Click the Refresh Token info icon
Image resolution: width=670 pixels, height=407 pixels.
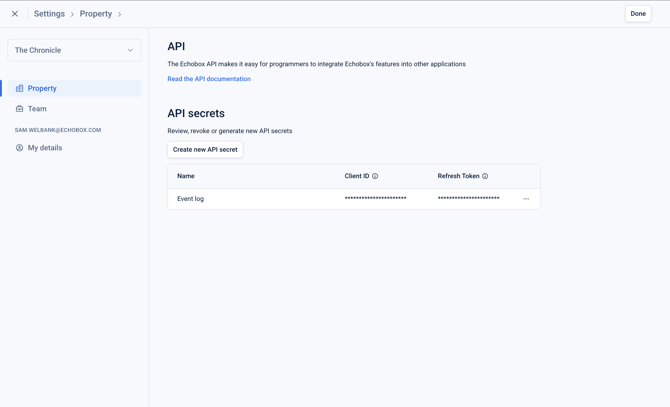click(x=485, y=176)
